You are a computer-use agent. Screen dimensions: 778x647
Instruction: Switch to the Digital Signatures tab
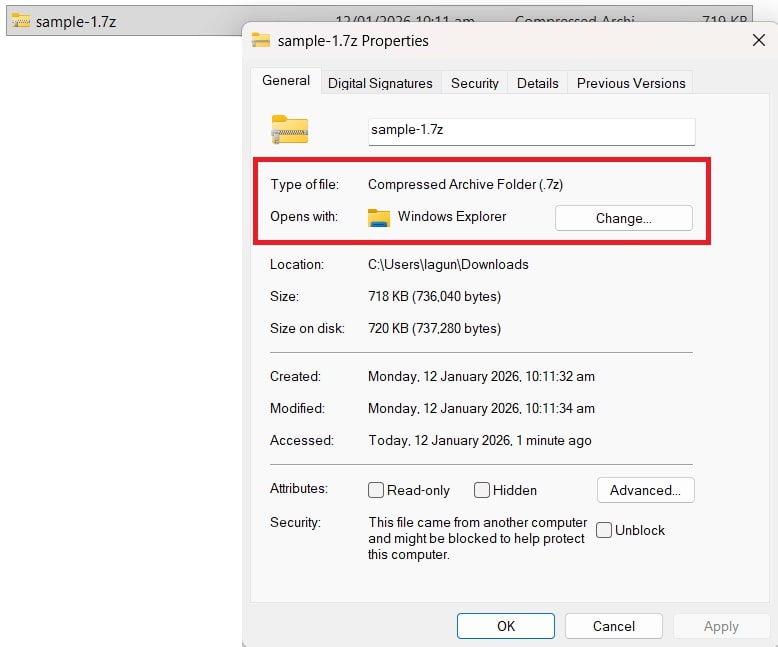click(380, 83)
